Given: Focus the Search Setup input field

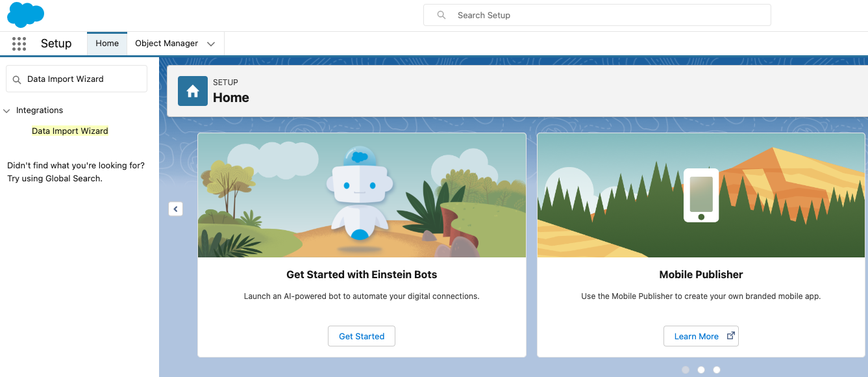Looking at the screenshot, I should tap(604, 15).
